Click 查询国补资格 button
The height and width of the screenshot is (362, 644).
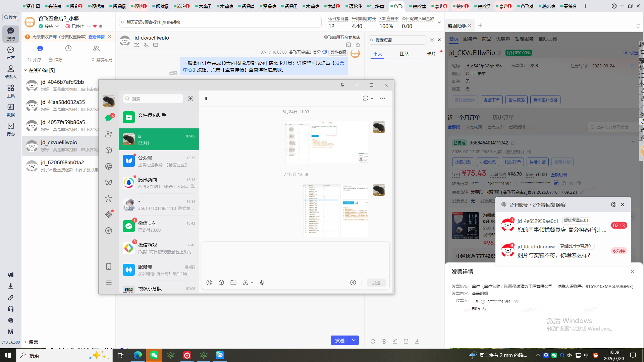click(x=545, y=100)
